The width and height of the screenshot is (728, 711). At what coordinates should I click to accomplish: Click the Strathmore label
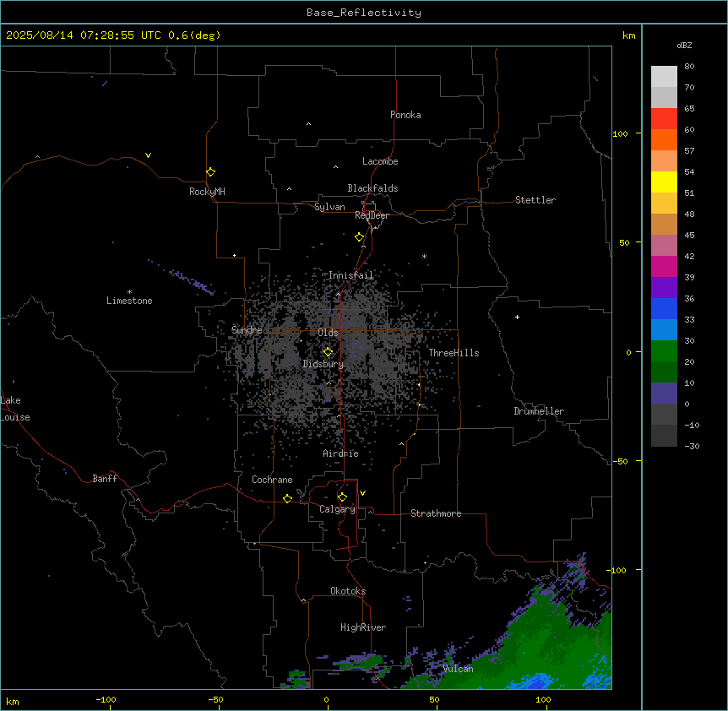pos(436,513)
